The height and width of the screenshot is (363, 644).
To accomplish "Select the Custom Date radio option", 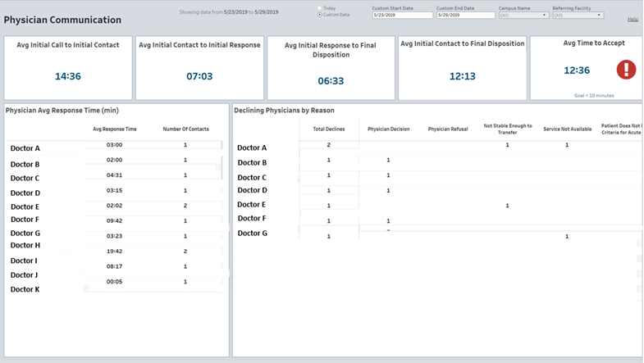I will 319,15.
